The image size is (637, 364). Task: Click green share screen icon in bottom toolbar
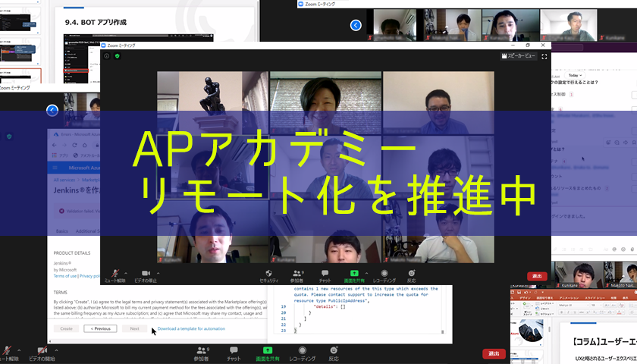(x=267, y=352)
